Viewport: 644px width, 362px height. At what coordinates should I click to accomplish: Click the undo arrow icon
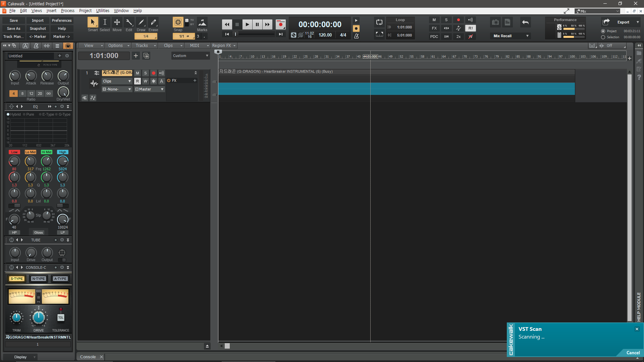tap(525, 22)
